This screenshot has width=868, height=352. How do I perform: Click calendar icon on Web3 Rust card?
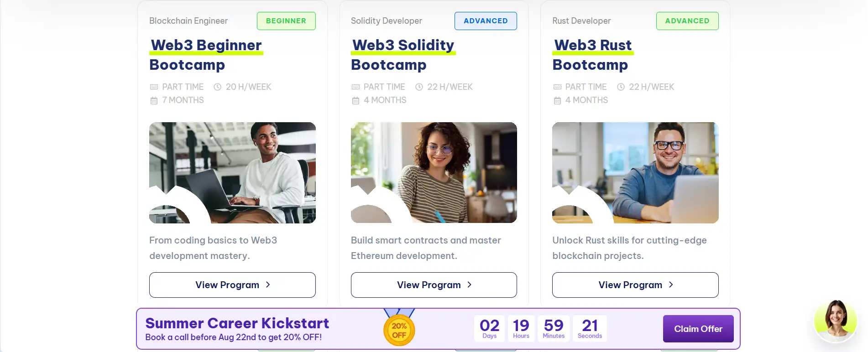coord(557,100)
